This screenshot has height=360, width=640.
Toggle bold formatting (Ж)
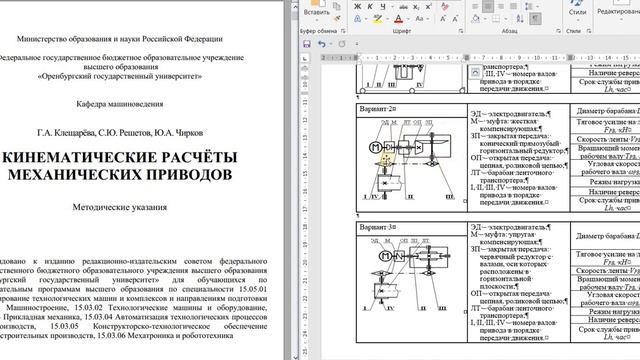[358, 7]
